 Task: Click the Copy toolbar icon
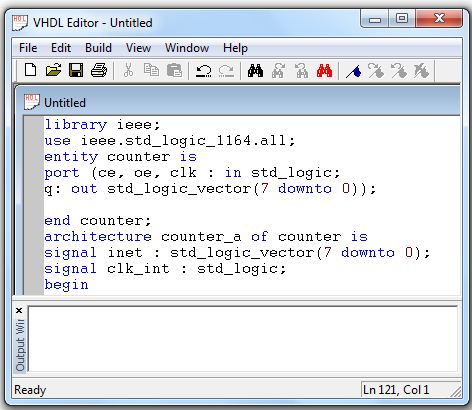151,70
